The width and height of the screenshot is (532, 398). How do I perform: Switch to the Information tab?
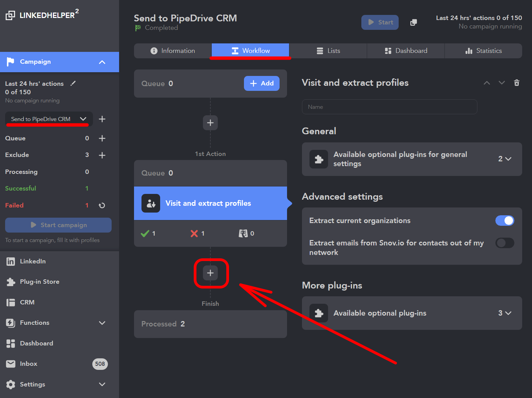pyautogui.click(x=173, y=51)
